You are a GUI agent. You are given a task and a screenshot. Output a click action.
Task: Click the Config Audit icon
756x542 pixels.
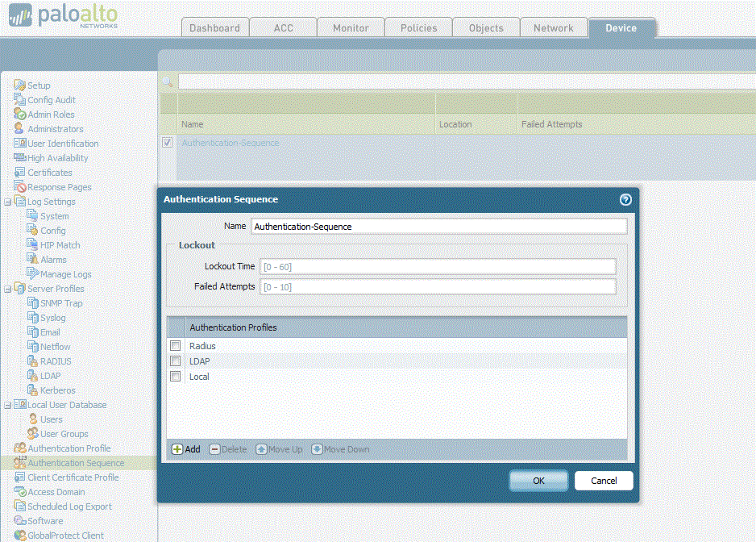click(x=20, y=99)
